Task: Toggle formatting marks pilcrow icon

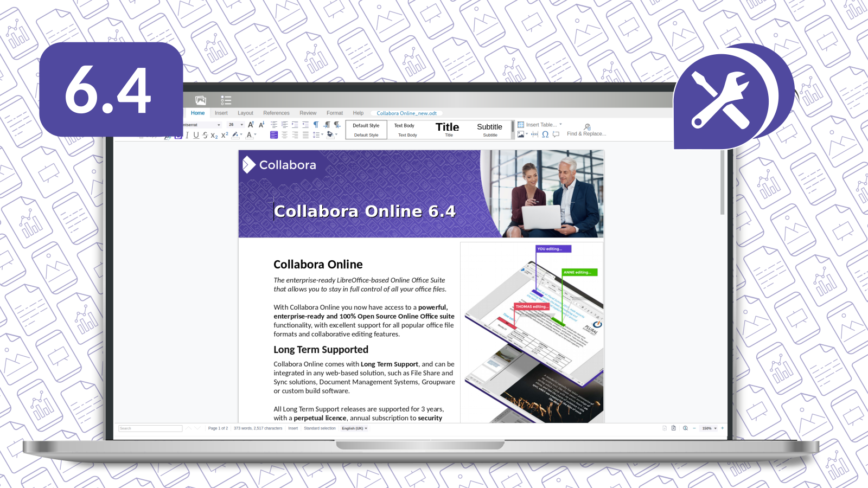Action: [x=316, y=125]
